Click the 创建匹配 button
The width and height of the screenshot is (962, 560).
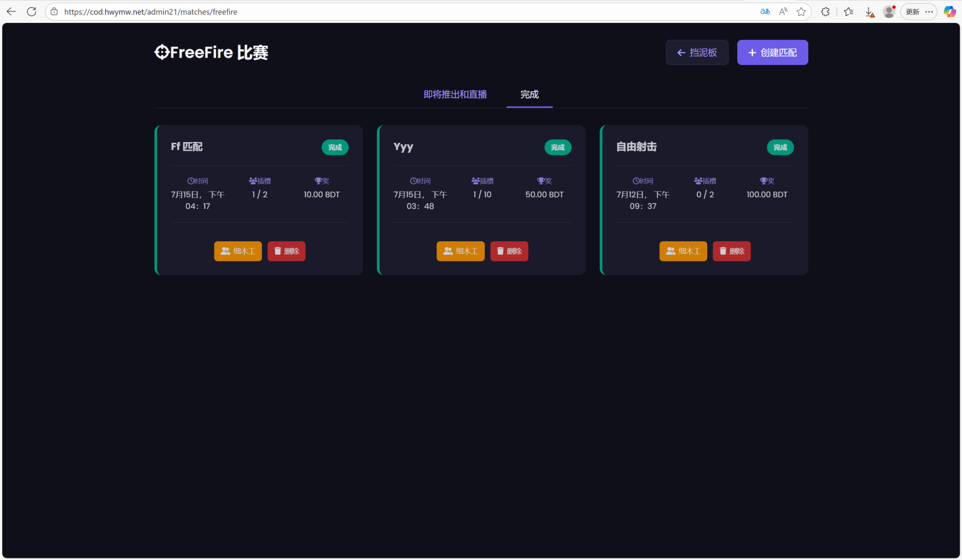[772, 52]
